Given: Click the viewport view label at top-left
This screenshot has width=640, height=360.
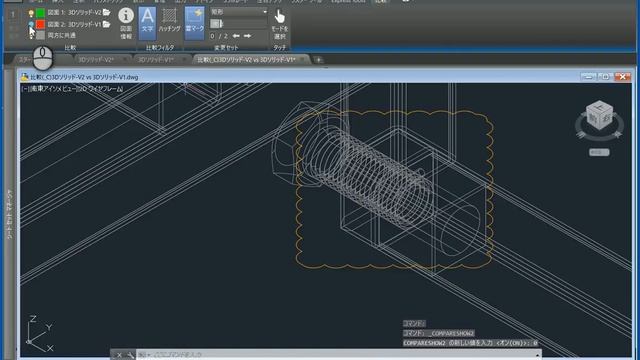Looking at the screenshot, I should click(72, 89).
